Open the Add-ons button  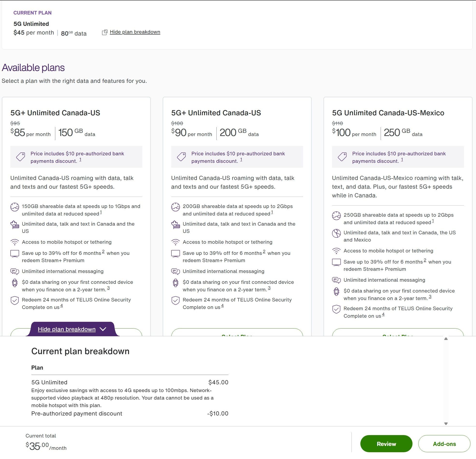pos(444,444)
